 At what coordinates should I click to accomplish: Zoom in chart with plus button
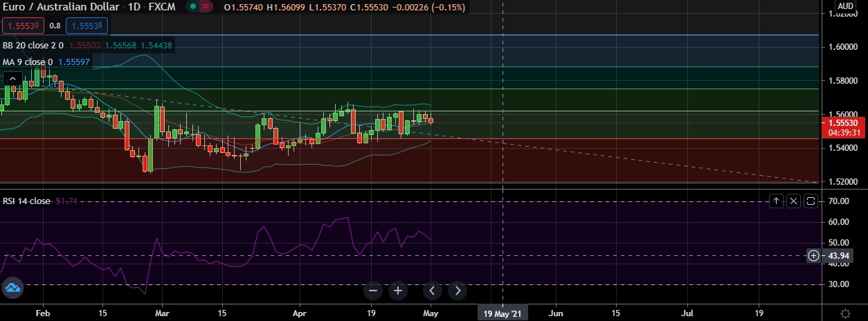pyautogui.click(x=398, y=291)
